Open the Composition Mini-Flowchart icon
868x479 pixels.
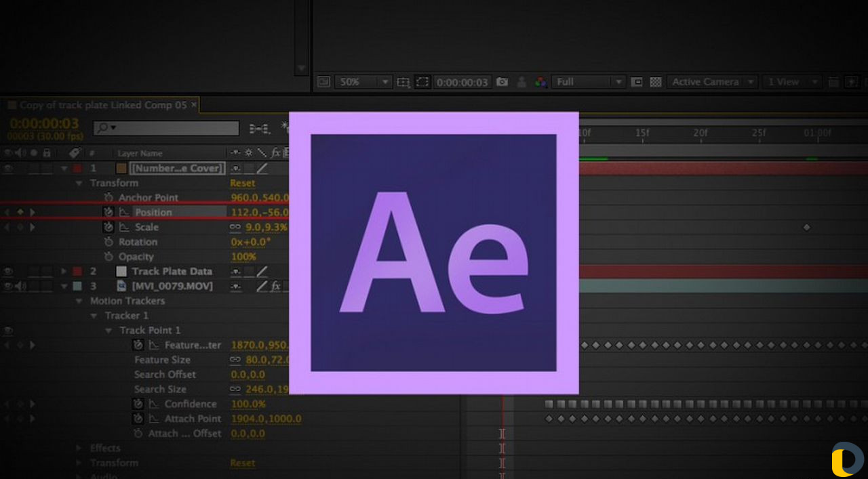click(259, 127)
